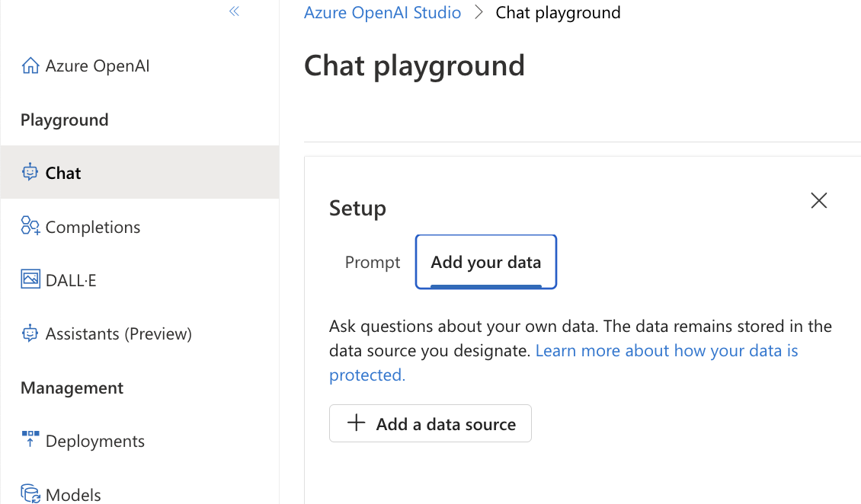Click the plus icon on Add a data source
Image resolution: width=861 pixels, height=504 pixels.
(357, 423)
